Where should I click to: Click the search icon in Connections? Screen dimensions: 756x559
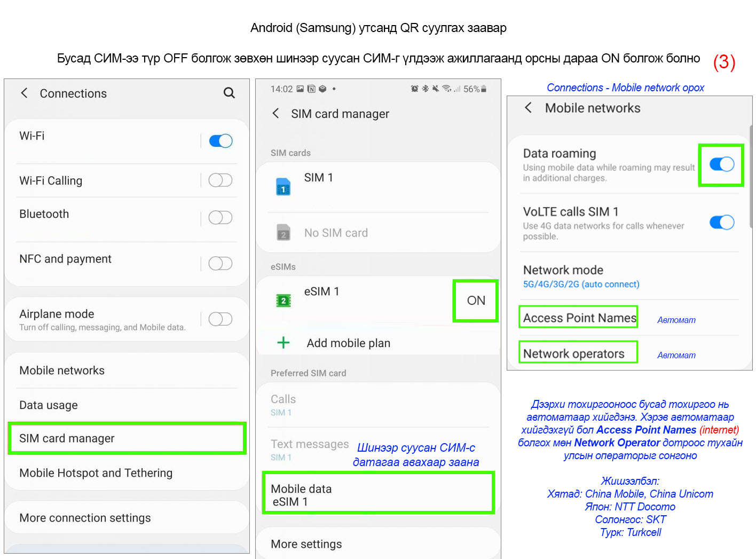click(229, 93)
